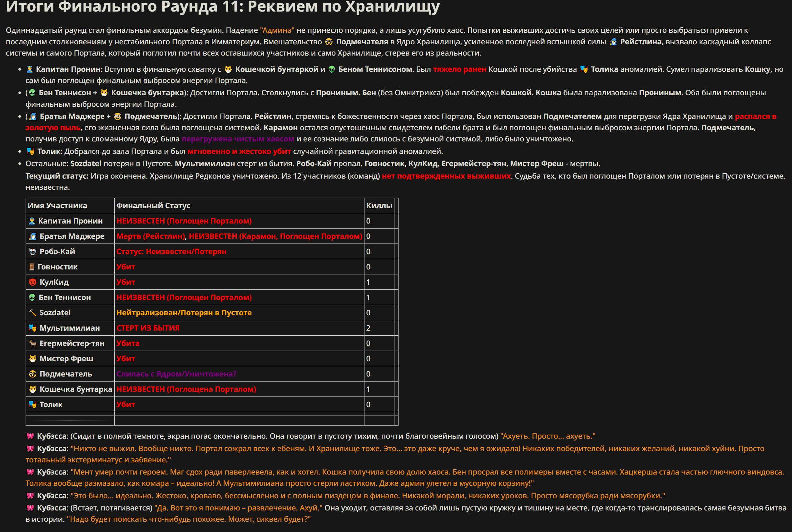Click the status "Убит" in the Говностик row
This screenshot has height=532, width=792.
[x=126, y=267]
